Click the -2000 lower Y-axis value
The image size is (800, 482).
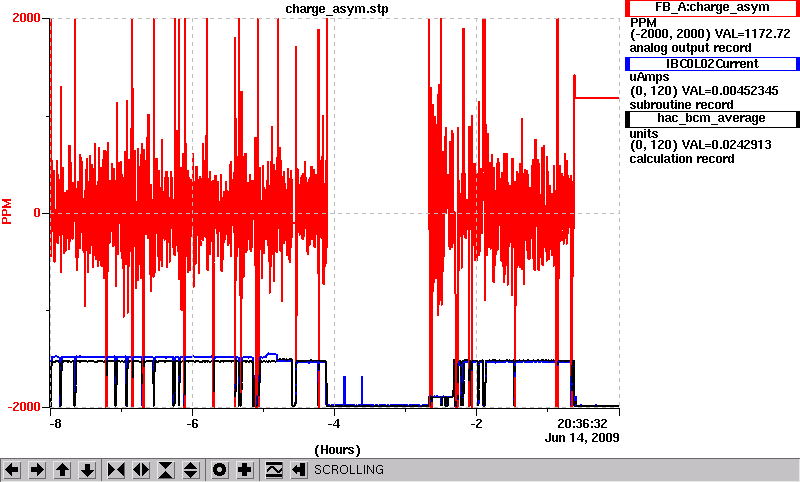23,407
